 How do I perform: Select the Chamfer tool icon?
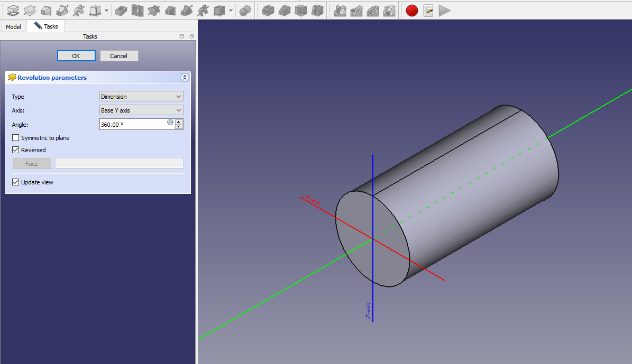(285, 10)
